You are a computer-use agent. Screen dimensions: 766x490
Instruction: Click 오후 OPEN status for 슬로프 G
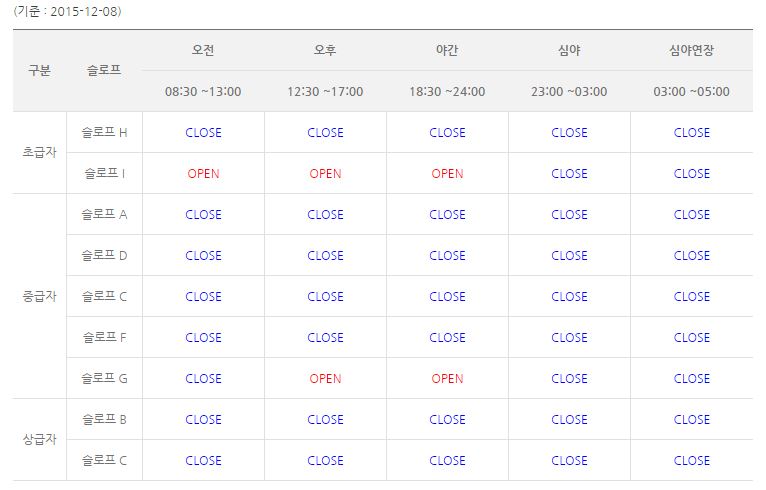point(325,378)
